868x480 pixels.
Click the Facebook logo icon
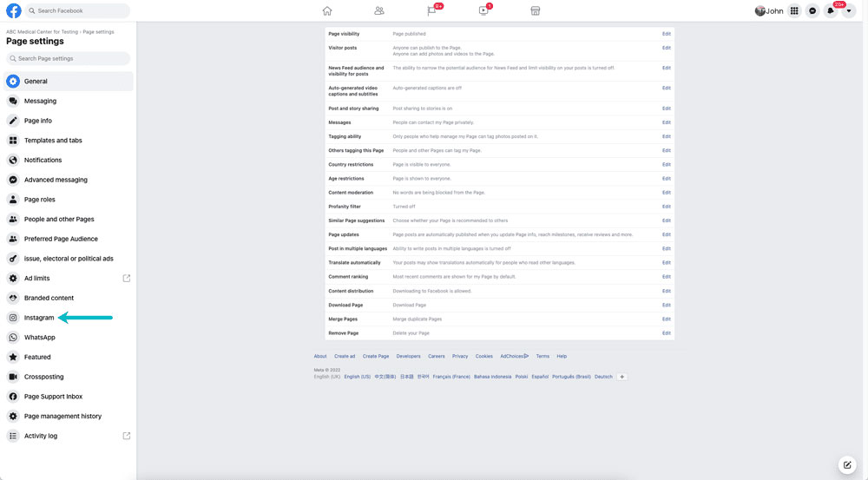14,10
